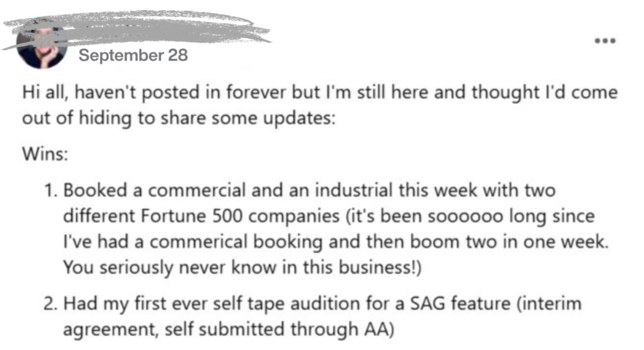Click the '(interim' text in item two
The height and width of the screenshot is (350, 644).
549,304
